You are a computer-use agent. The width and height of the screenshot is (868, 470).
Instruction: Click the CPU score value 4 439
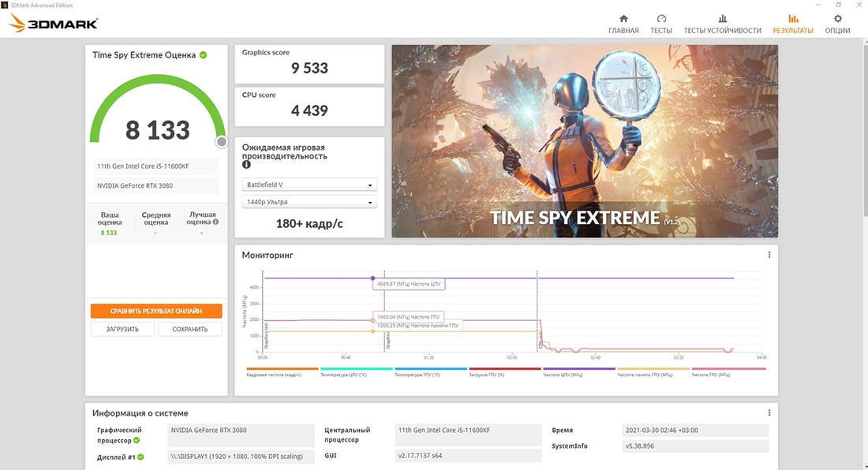point(309,110)
